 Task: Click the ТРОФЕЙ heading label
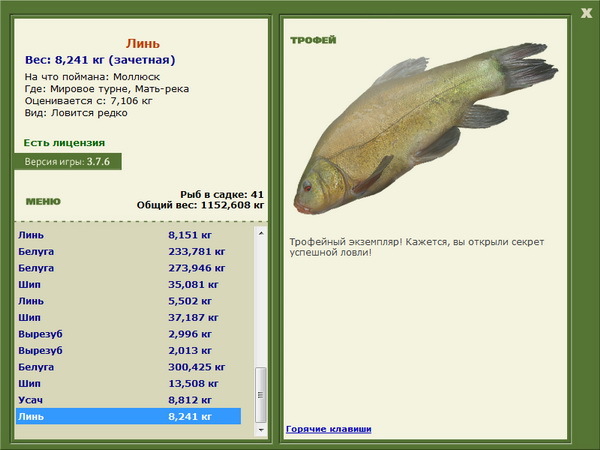pyautogui.click(x=313, y=40)
